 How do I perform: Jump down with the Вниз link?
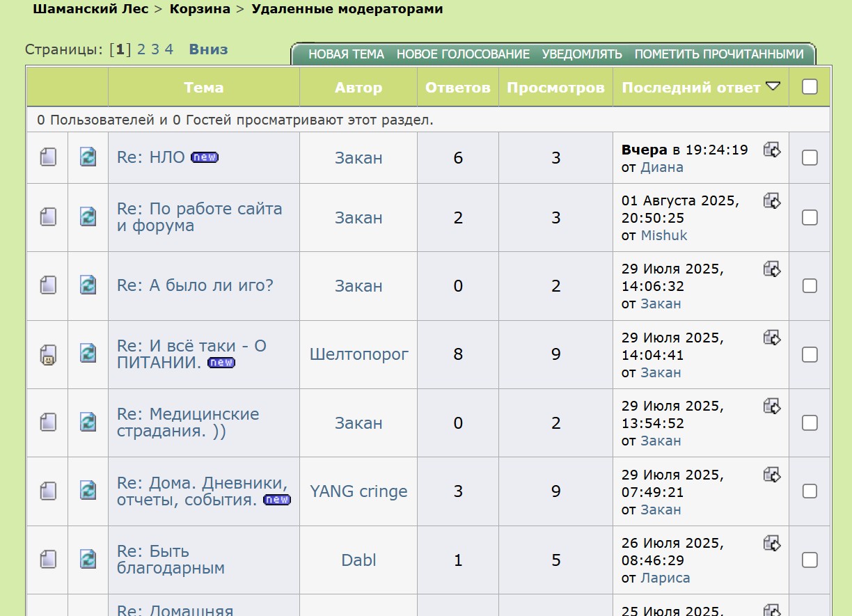coord(208,49)
